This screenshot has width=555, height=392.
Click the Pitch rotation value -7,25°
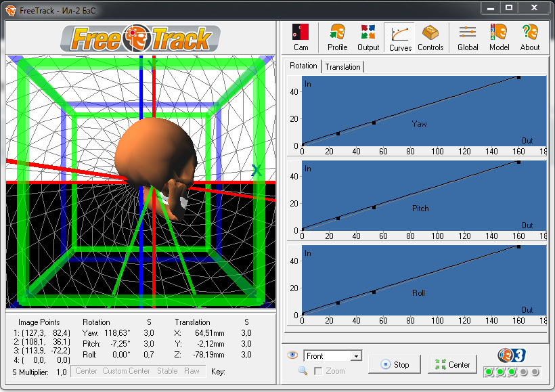click(120, 344)
